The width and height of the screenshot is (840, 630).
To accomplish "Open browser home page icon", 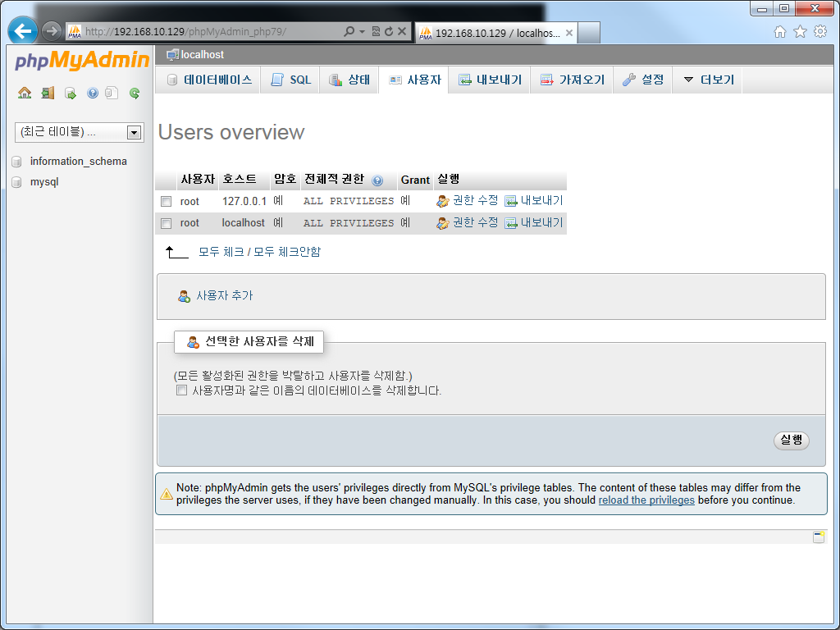I will 780,32.
